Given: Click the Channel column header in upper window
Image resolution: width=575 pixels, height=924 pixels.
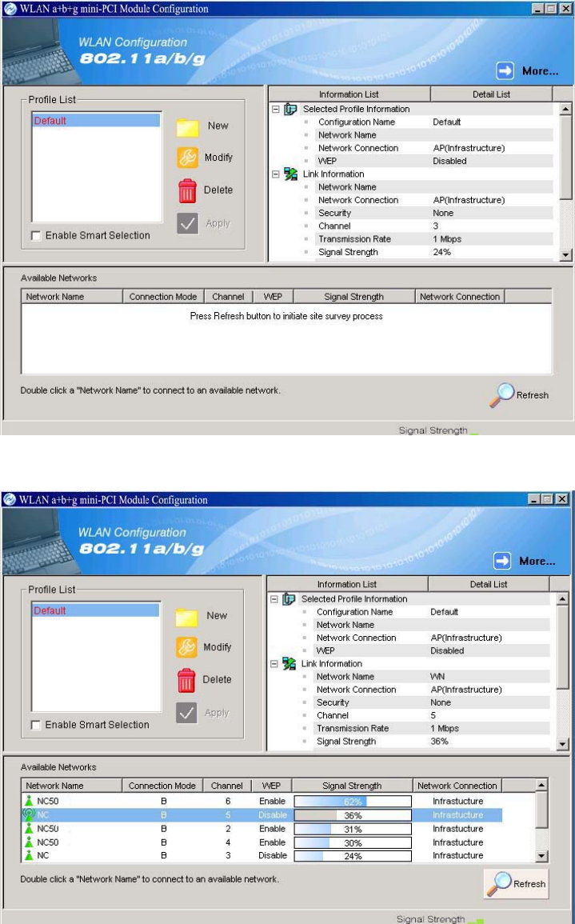Looking at the screenshot, I should coord(228,297).
